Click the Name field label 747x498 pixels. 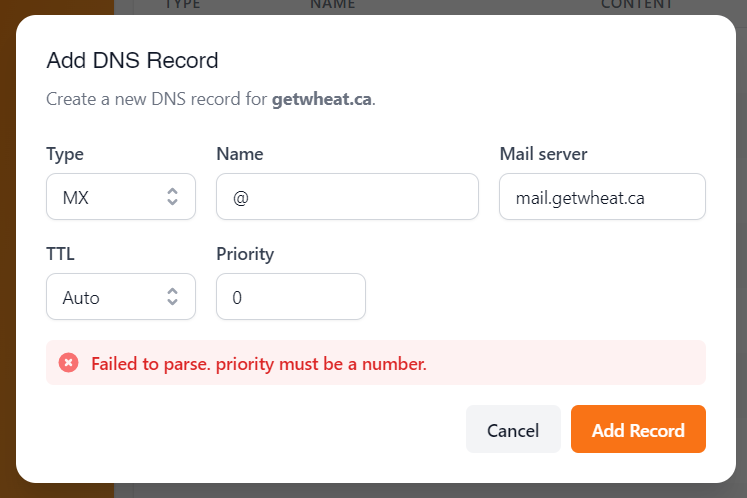[240, 154]
